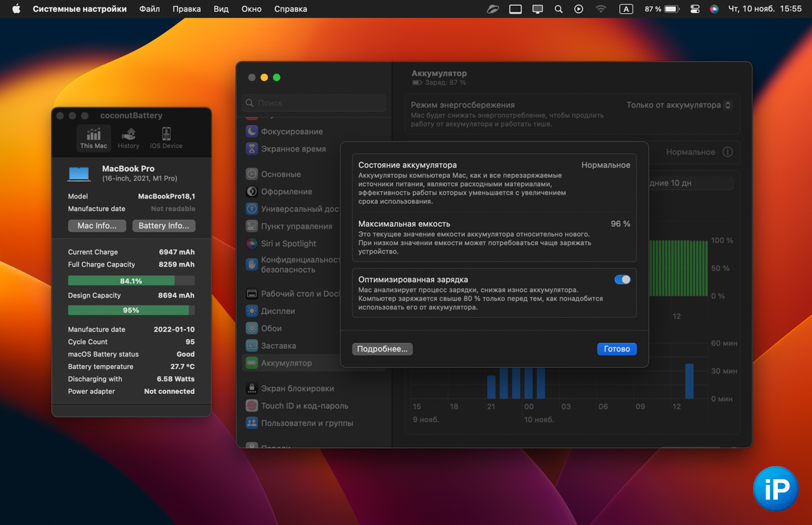This screenshot has height=525, width=812.
Task: Expand Режим энергосбережения dropdown
Action: click(678, 105)
